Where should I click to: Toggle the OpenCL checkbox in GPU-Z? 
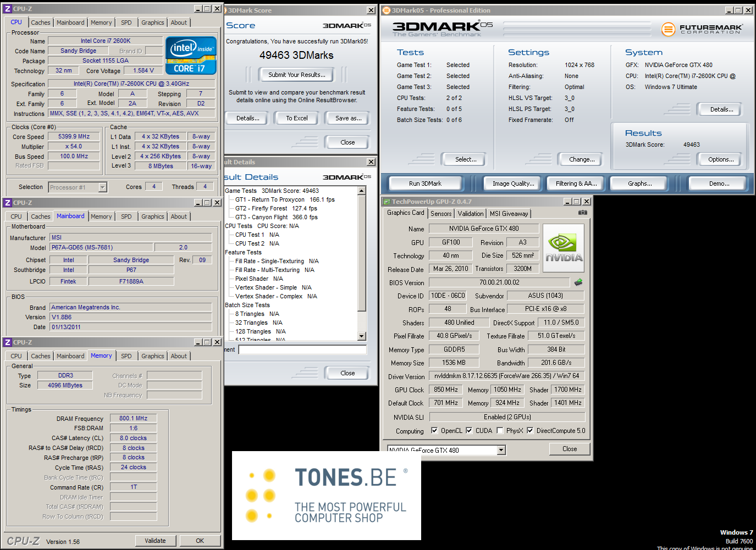pos(434,431)
